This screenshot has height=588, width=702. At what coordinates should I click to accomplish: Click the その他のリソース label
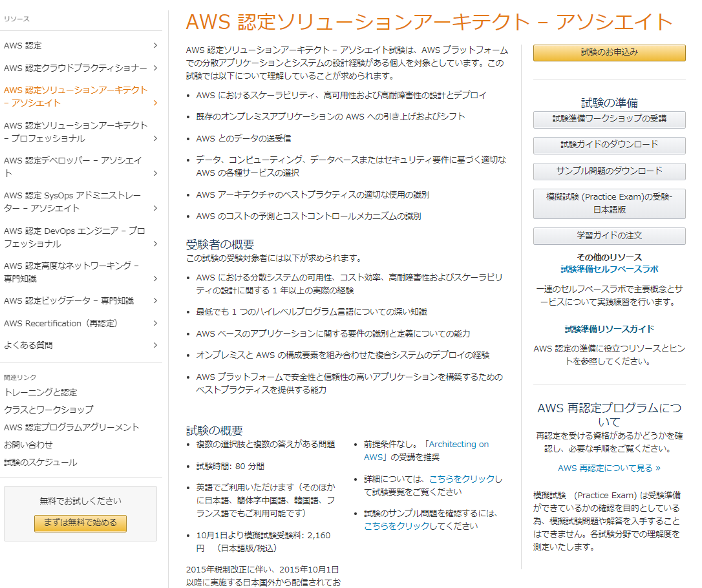click(x=610, y=257)
